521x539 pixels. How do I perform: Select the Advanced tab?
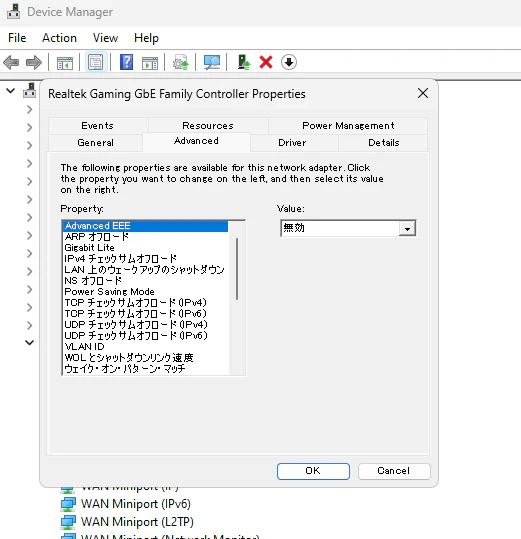click(x=196, y=141)
